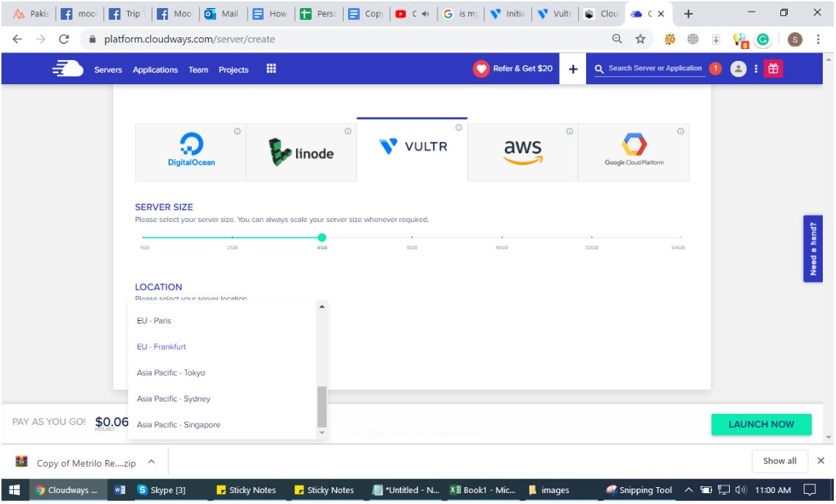Open the Windows notification center icon
The image size is (836, 504).
810,489
